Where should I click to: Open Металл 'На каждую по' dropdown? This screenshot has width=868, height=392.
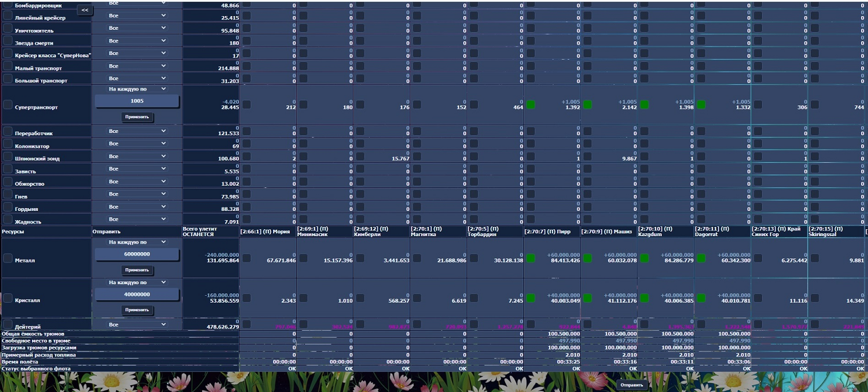pos(137,242)
